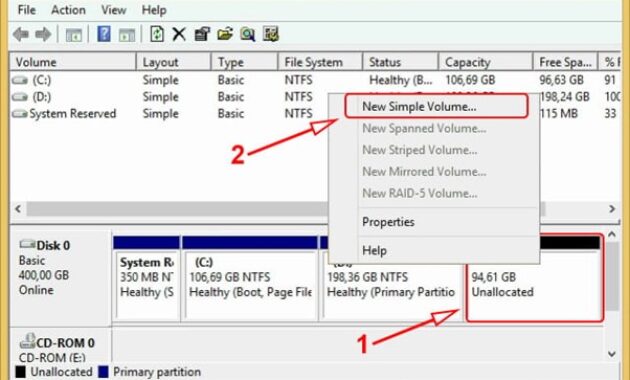Image resolution: width=630 pixels, height=380 pixels.
Task: Click the 198,24 GB free space cell
Action: [x=565, y=97]
